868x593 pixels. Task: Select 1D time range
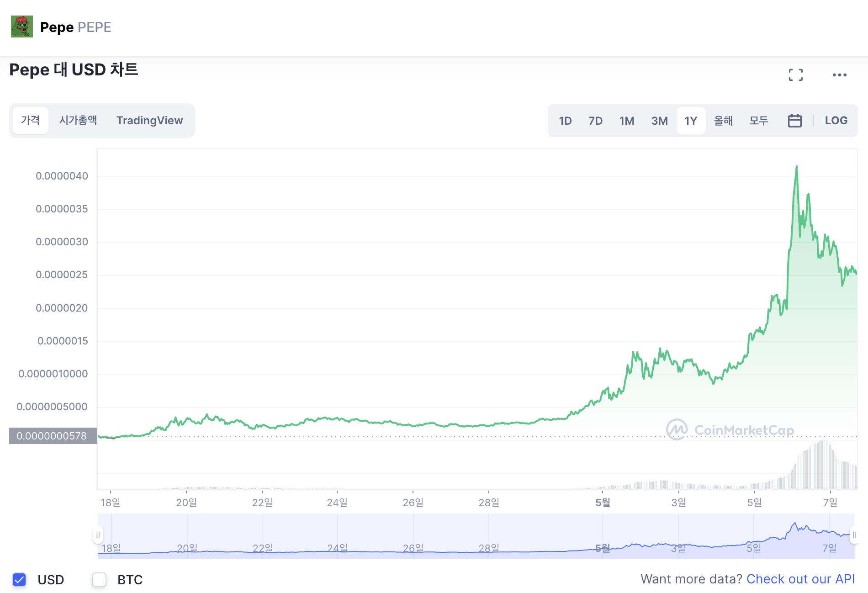(565, 121)
